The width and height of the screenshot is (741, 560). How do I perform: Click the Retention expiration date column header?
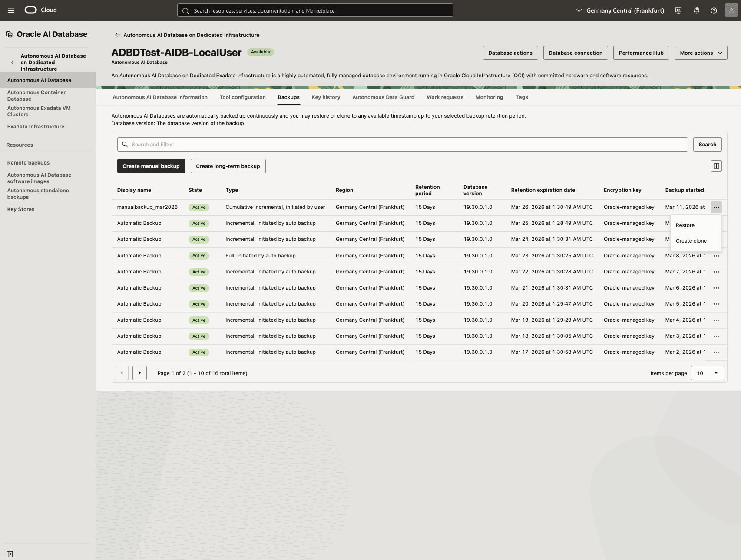point(543,190)
